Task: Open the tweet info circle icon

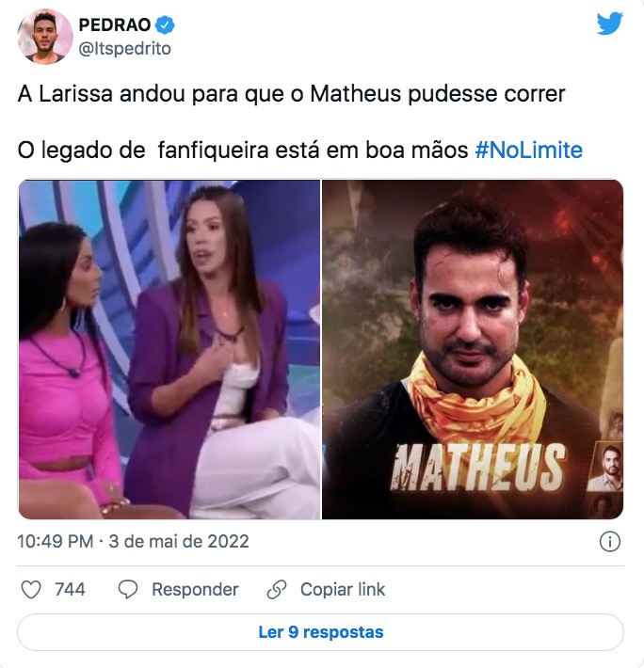Action: pos(610,542)
